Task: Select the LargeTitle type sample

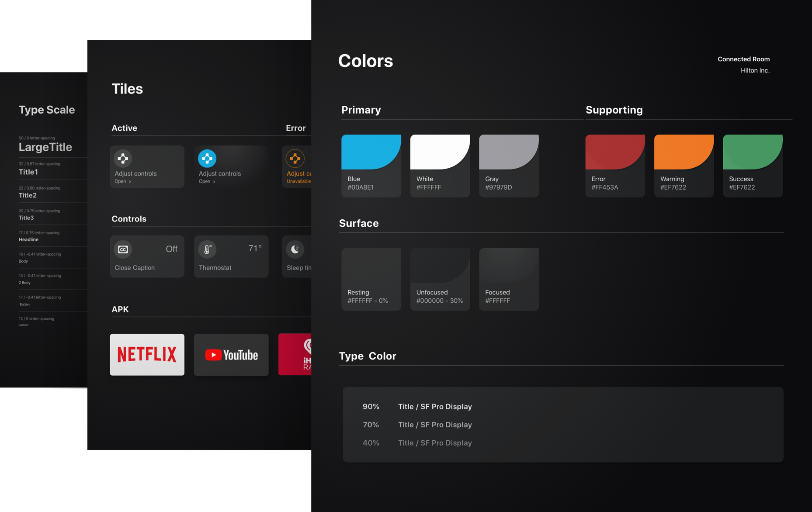Action: [45, 147]
